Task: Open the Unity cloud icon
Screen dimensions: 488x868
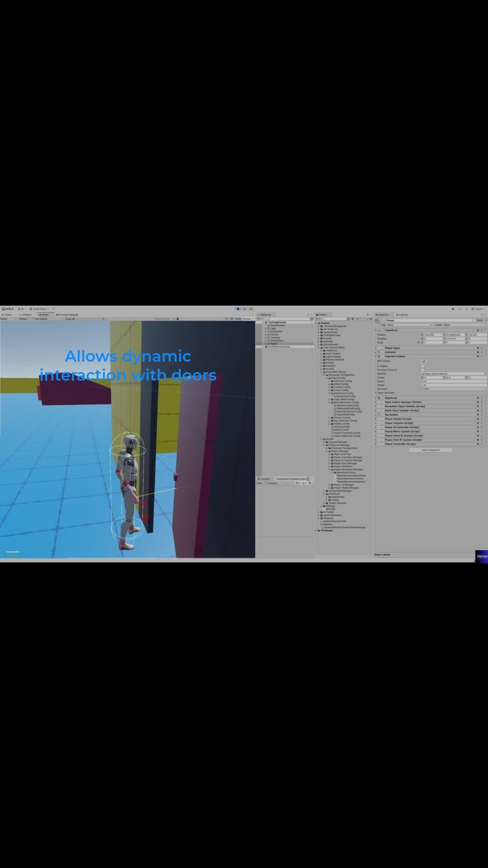Action: (x=453, y=309)
